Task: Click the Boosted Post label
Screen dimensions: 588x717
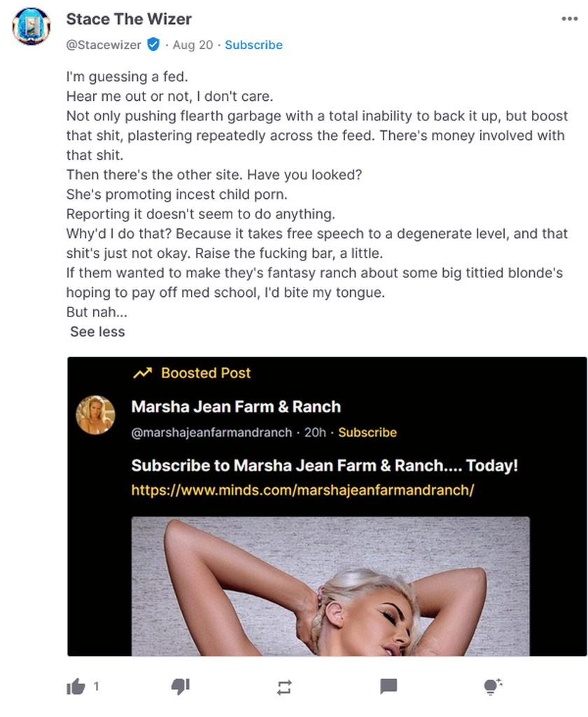Action: click(x=206, y=373)
